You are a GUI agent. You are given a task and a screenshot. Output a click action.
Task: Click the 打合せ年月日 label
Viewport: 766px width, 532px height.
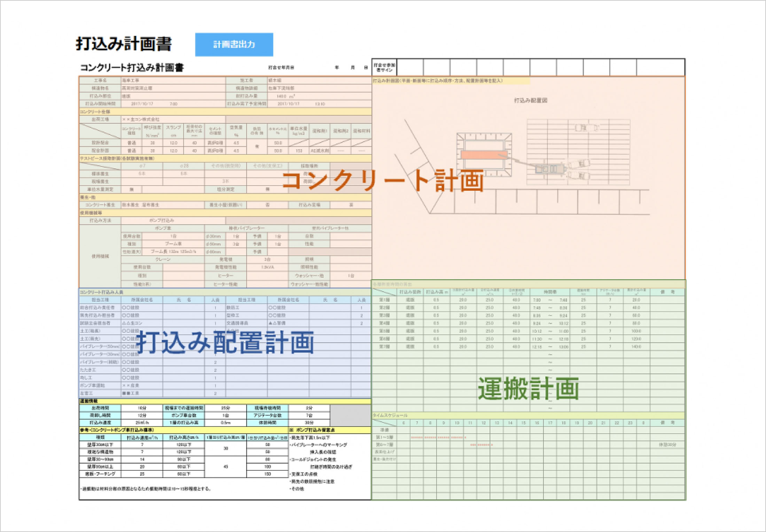click(x=281, y=68)
